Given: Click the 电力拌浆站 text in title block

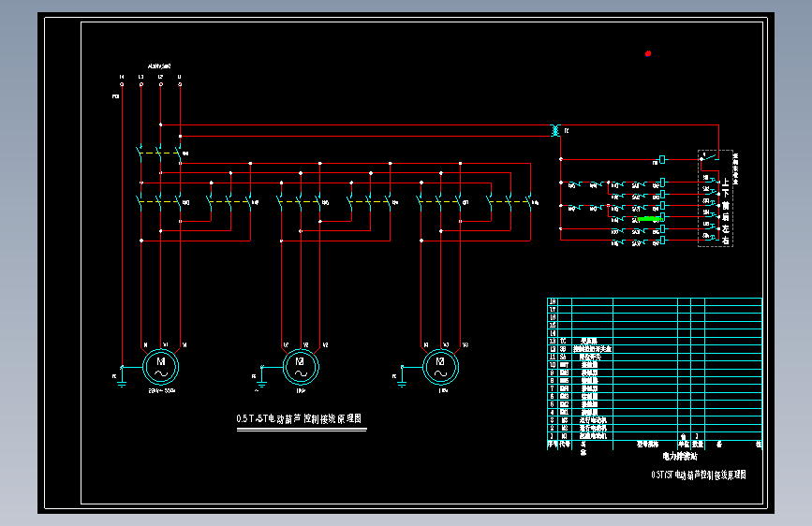Looking at the screenshot, I should (x=680, y=456).
